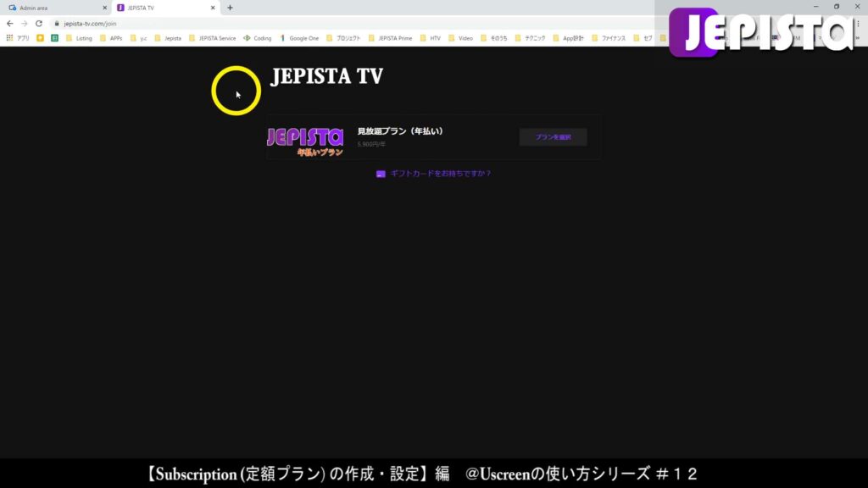Open the Coding bookmark
This screenshot has width=868, height=488.
tap(258, 38)
